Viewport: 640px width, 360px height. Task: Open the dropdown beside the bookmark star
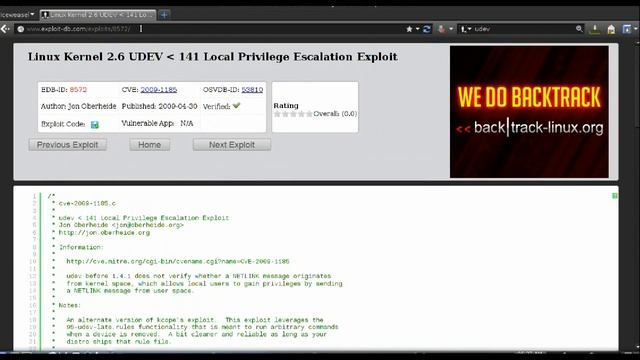click(x=418, y=29)
